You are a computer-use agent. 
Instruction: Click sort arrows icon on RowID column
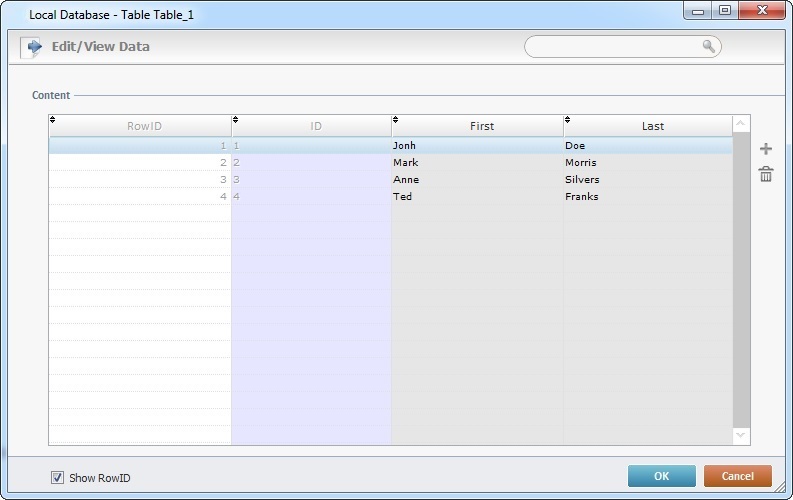click(x=53, y=119)
